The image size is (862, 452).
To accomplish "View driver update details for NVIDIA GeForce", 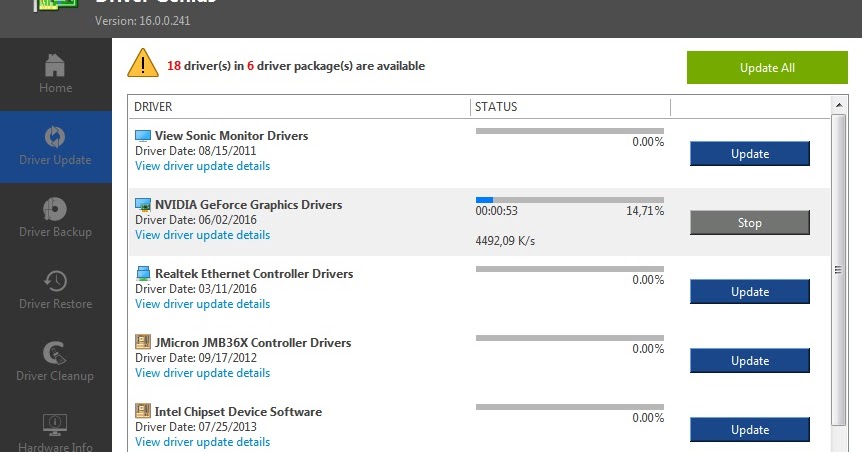I will [x=202, y=235].
